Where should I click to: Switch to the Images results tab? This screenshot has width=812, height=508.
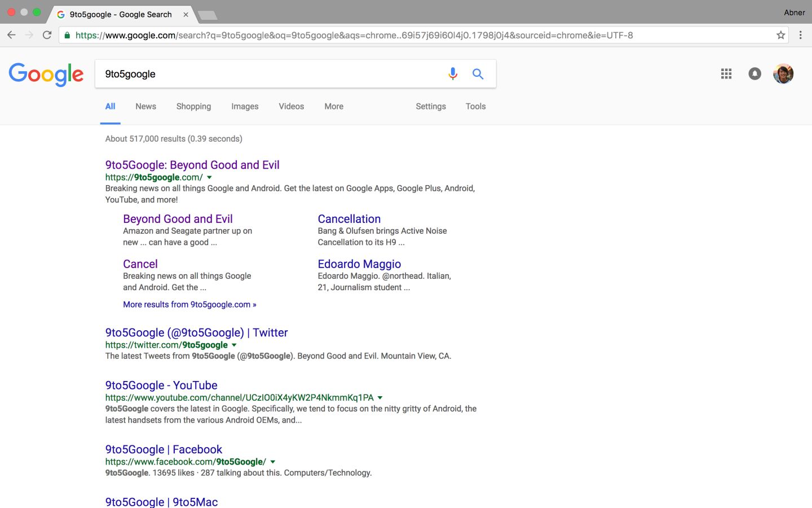point(245,106)
